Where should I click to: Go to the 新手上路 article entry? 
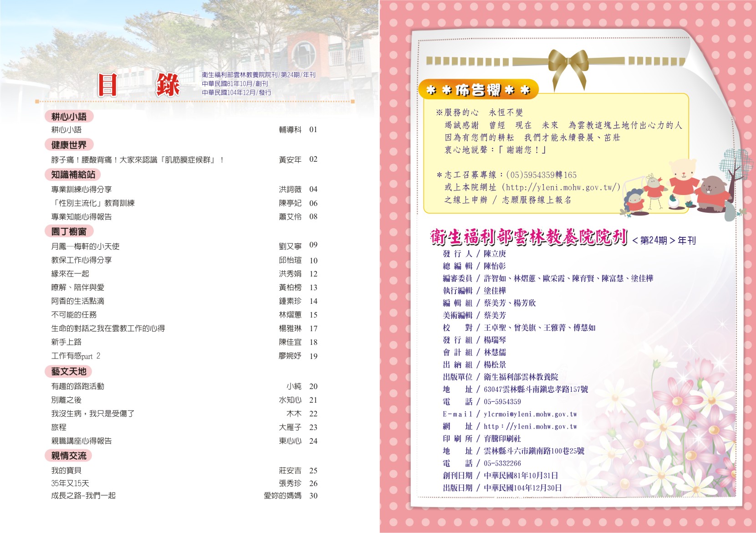click(66, 342)
